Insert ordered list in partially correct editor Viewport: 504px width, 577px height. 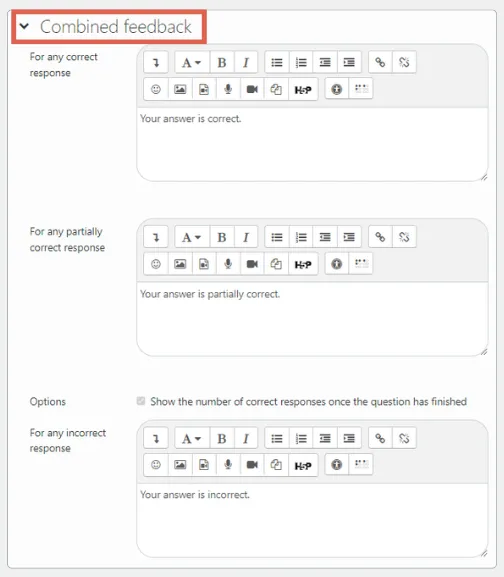coord(301,237)
